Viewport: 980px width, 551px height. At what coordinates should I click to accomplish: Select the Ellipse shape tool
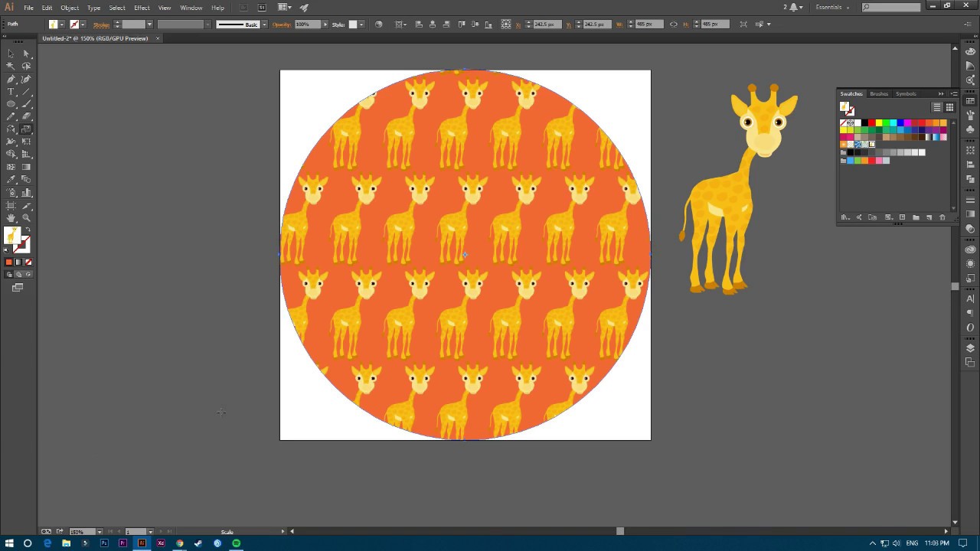tap(11, 104)
